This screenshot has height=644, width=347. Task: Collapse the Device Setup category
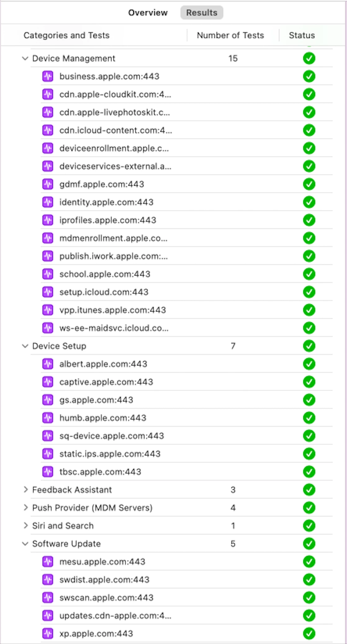tap(25, 346)
